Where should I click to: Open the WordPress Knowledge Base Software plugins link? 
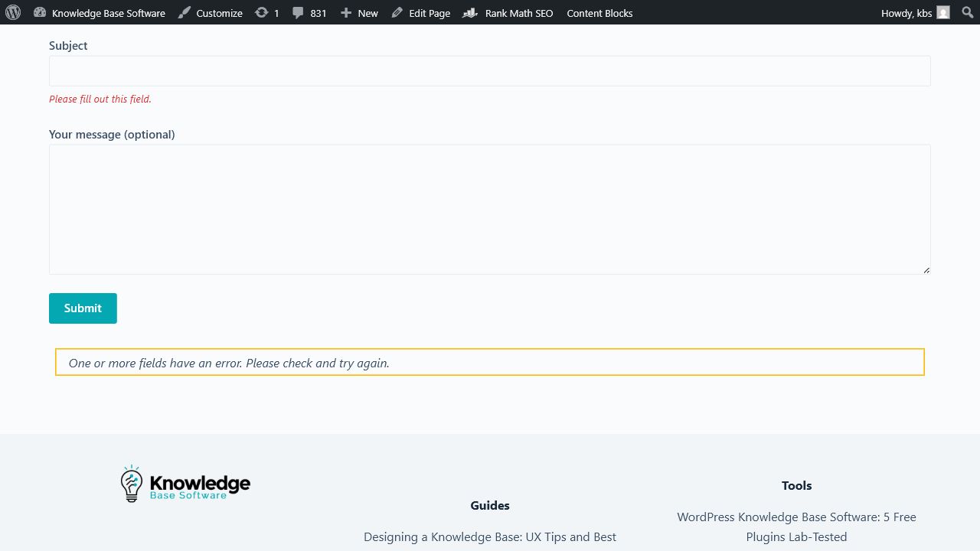796,527
